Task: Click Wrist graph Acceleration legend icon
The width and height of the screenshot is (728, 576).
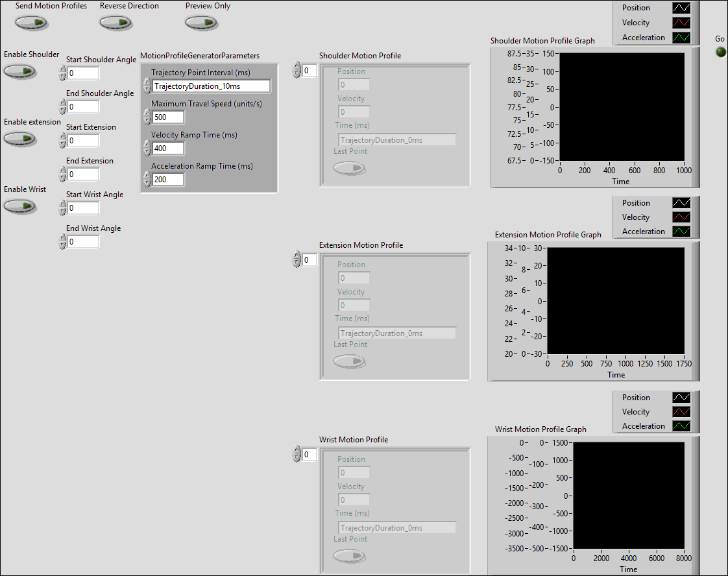Action: pos(681,426)
